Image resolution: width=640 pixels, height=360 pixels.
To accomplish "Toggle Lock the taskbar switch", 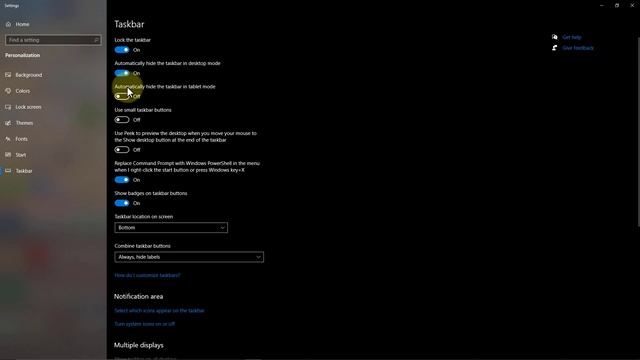I will [x=122, y=50].
